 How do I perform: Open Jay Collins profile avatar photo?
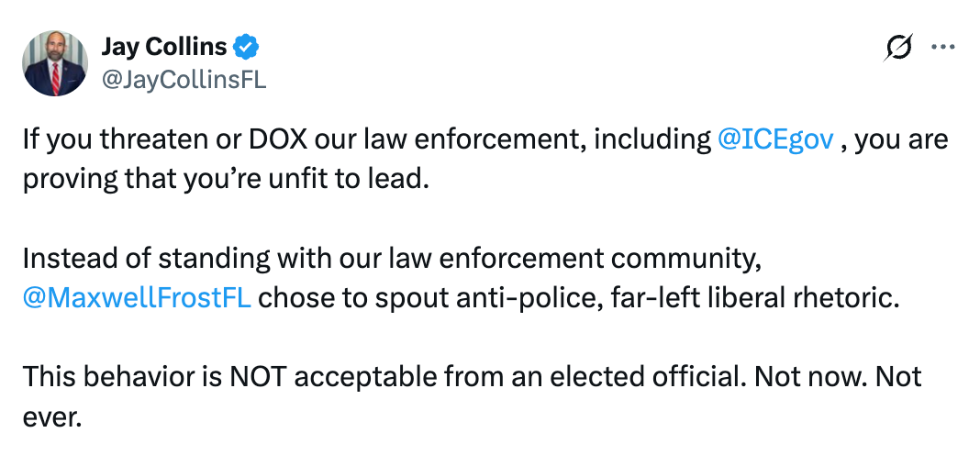tap(61, 63)
